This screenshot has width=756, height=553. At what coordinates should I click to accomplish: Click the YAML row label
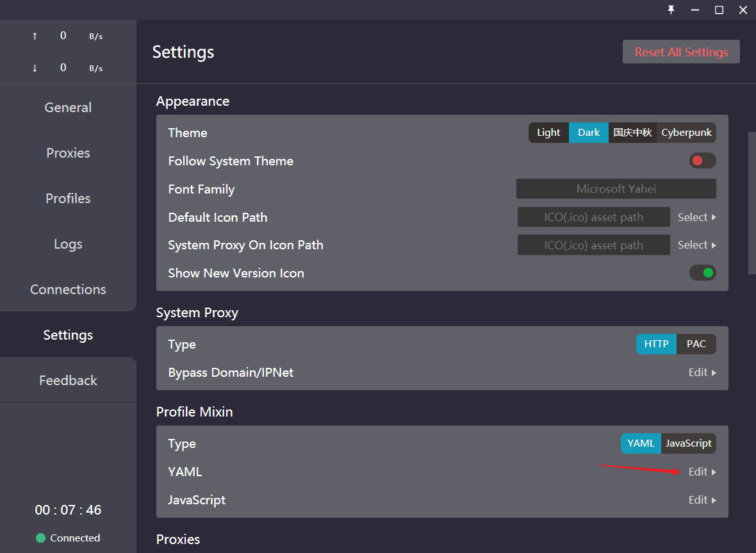(x=185, y=472)
